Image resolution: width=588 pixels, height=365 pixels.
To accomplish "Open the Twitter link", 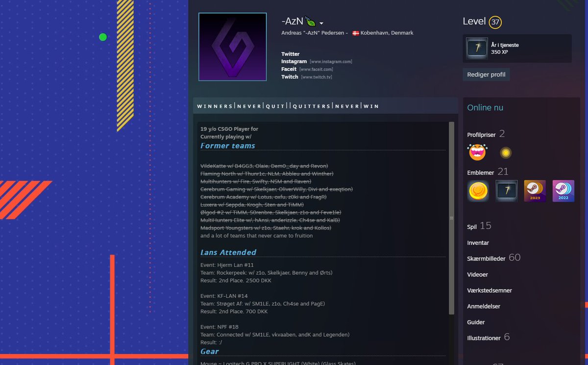I will (291, 54).
